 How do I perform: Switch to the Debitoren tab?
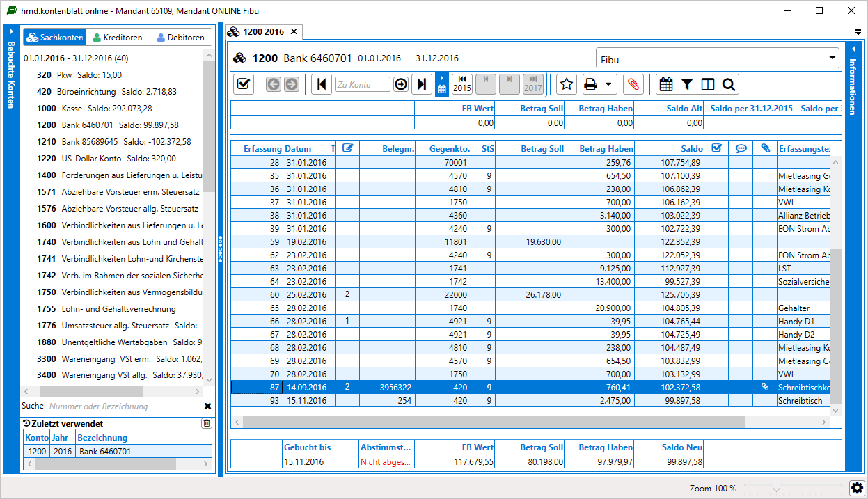tap(180, 38)
